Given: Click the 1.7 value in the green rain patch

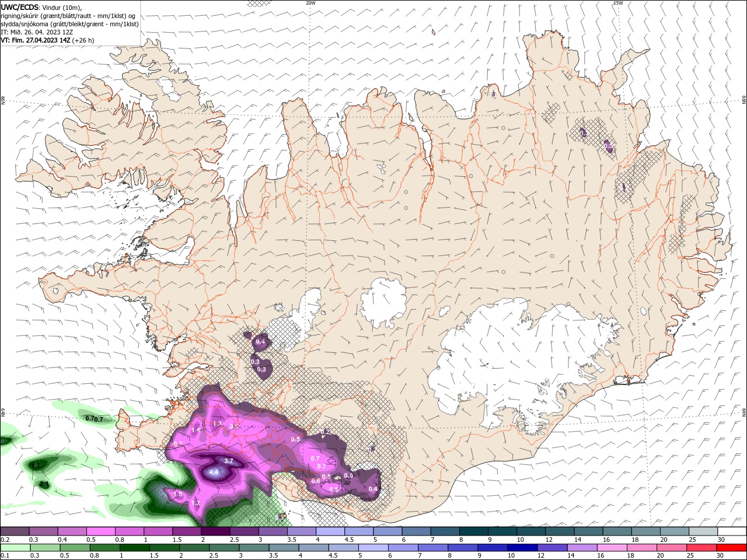Looking at the screenshot, I should coord(35,466).
